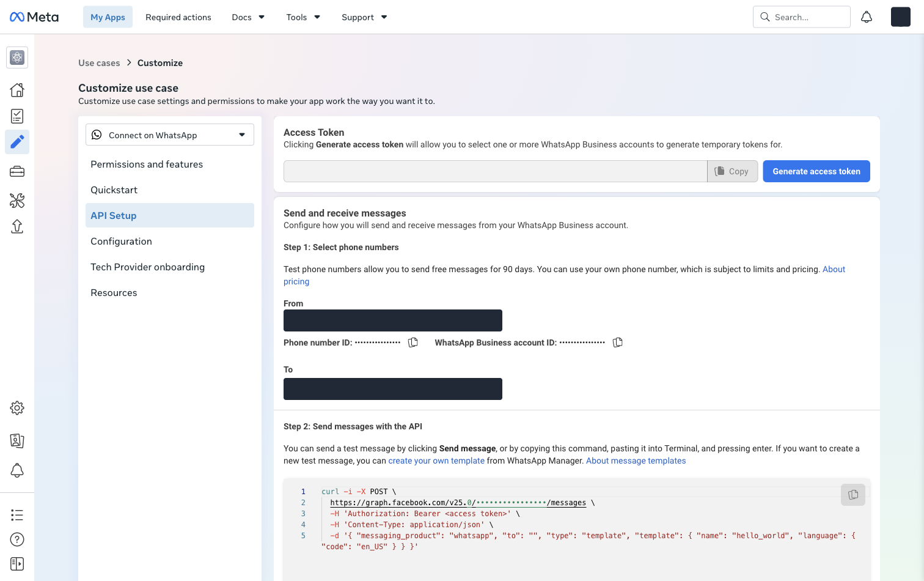Expand the Docs menu
924x581 pixels.
pyautogui.click(x=248, y=17)
